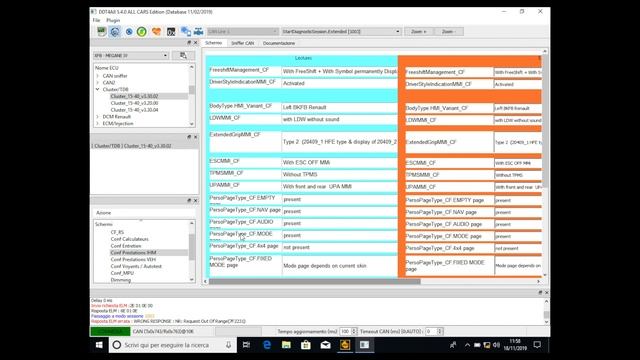Select the Conf Prestations IHM screen item

[x=133, y=253]
